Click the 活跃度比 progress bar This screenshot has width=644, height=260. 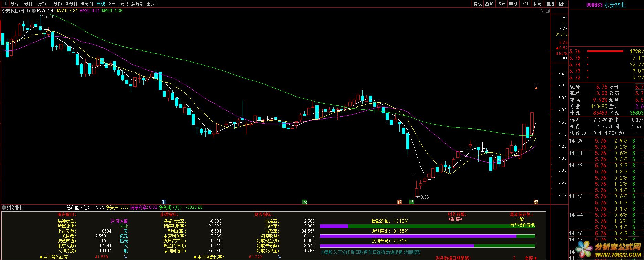[427, 236]
